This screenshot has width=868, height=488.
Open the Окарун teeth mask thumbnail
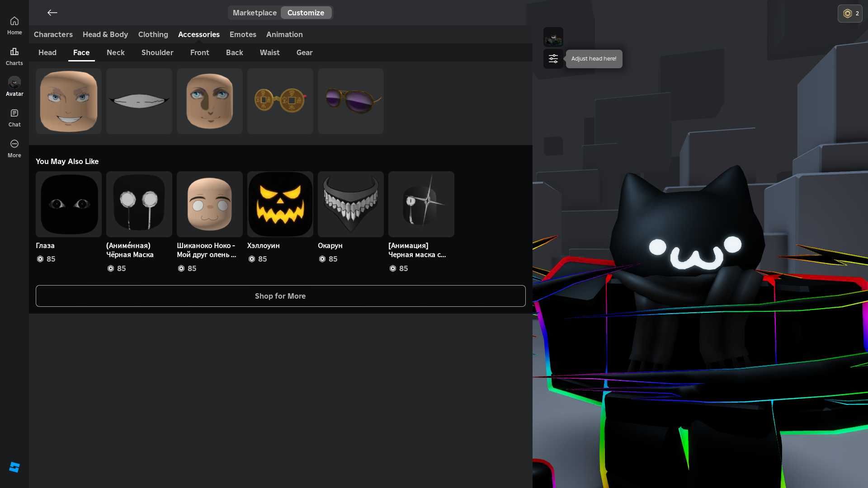point(351,204)
